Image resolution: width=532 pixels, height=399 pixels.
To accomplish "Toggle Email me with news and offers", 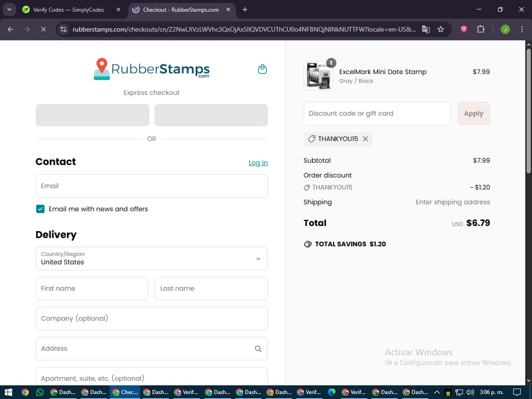I will click(x=40, y=209).
